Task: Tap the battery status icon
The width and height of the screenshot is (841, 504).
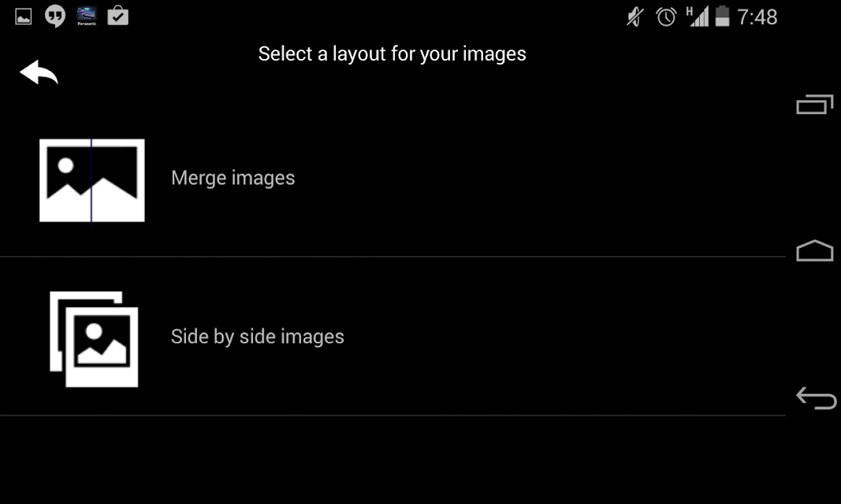Action: (x=723, y=16)
